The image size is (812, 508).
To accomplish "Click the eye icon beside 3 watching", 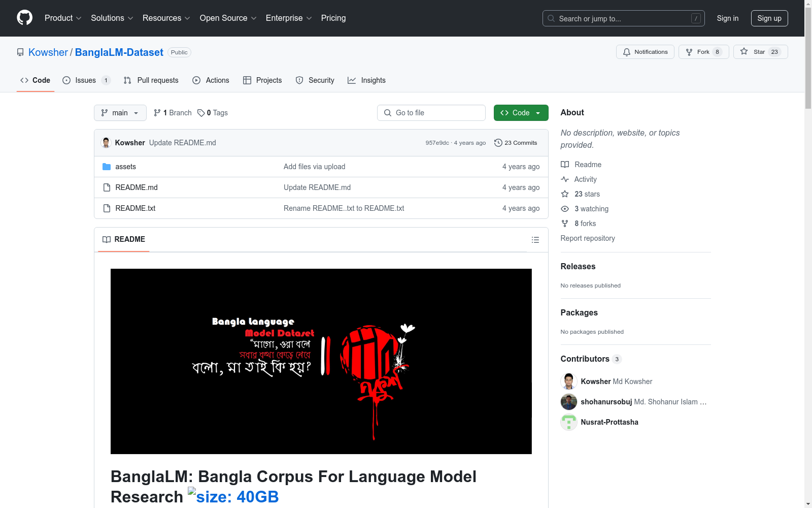I will [565, 209].
